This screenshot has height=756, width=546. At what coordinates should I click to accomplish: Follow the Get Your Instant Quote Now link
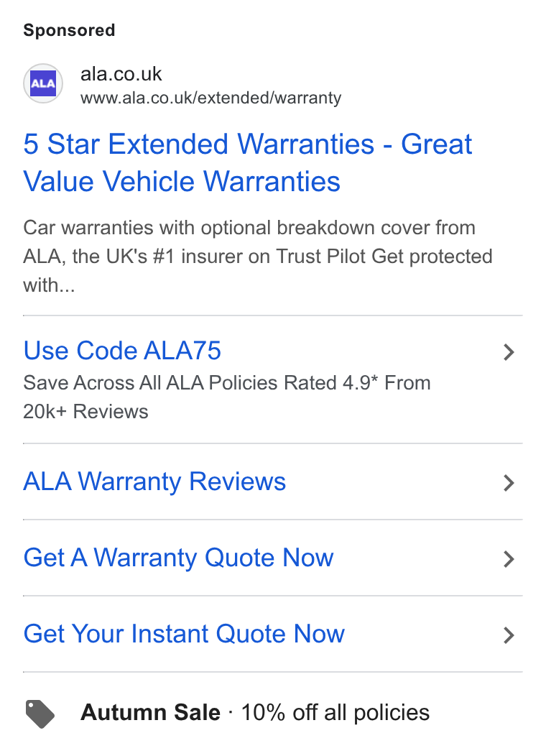tap(184, 634)
